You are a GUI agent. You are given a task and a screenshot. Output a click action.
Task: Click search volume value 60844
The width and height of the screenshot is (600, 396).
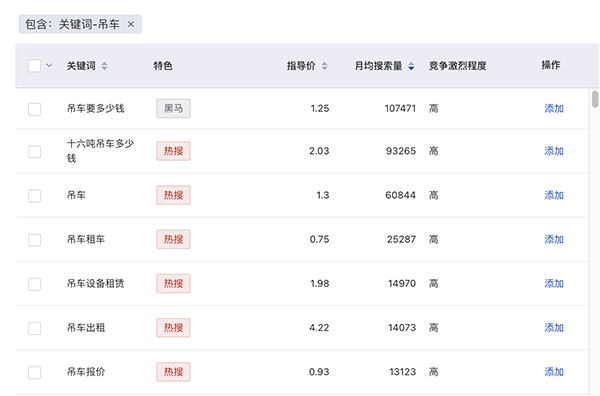click(401, 195)
